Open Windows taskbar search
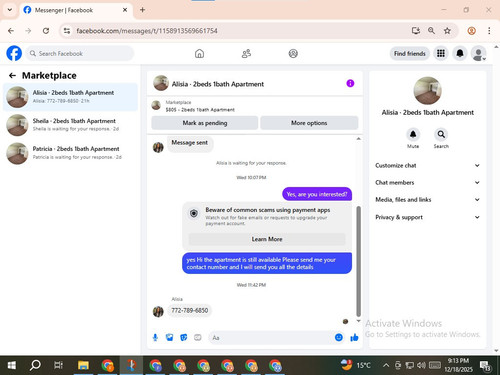This screenshot has width=500, height=375. click(35, 365)
